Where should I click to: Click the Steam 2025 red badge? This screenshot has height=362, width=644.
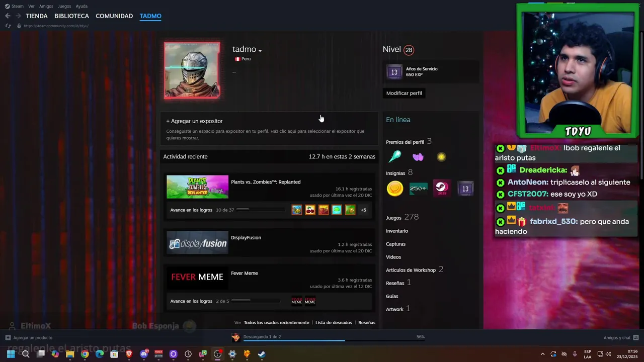[x=442, y=189]
